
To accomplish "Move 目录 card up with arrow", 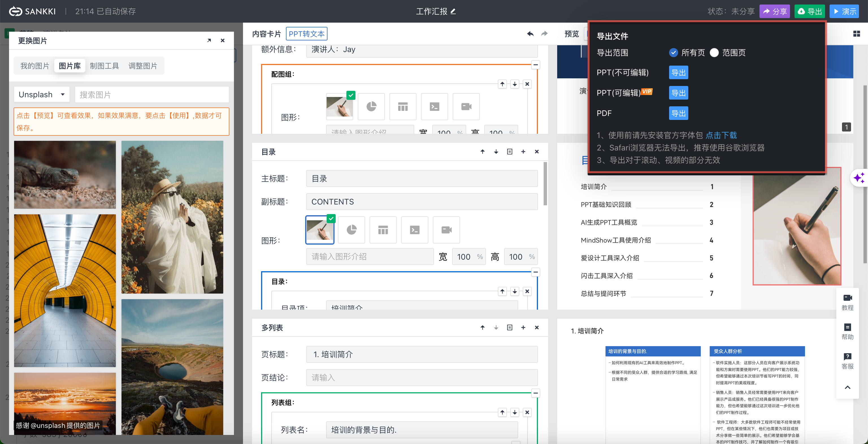I will (x=483, y=152).
